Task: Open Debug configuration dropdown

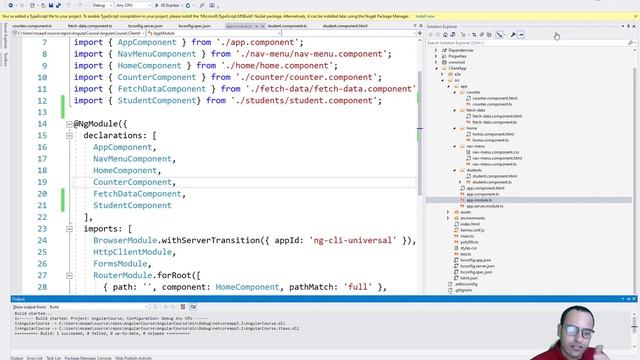Action: [102, 5]
